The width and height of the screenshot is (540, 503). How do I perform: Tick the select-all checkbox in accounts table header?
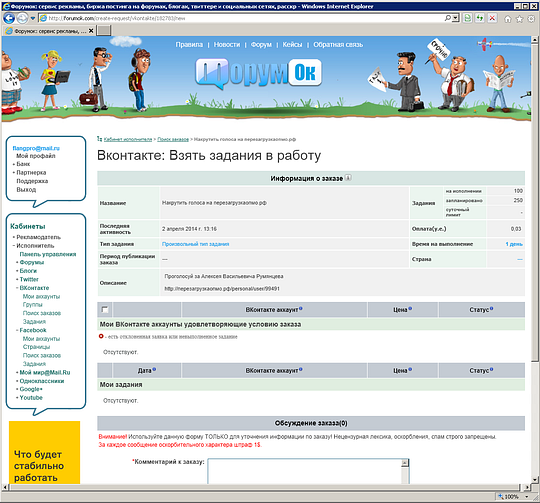point(105,309)
